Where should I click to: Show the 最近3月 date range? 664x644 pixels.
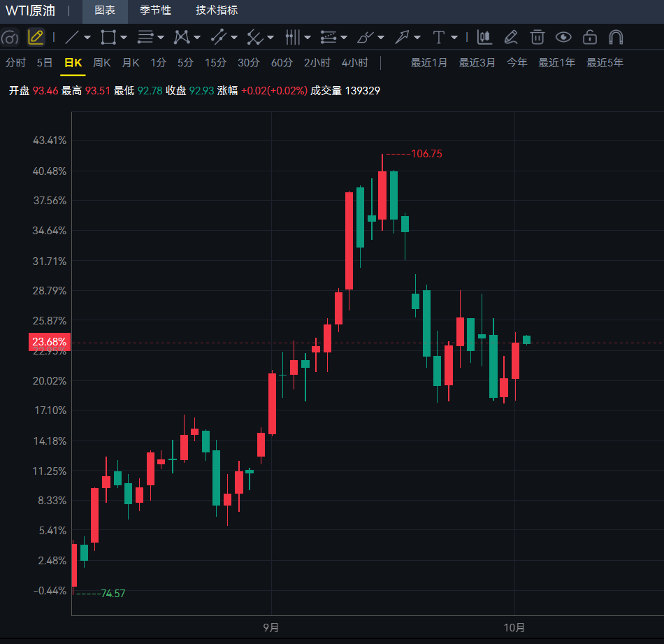click(477, 63)
